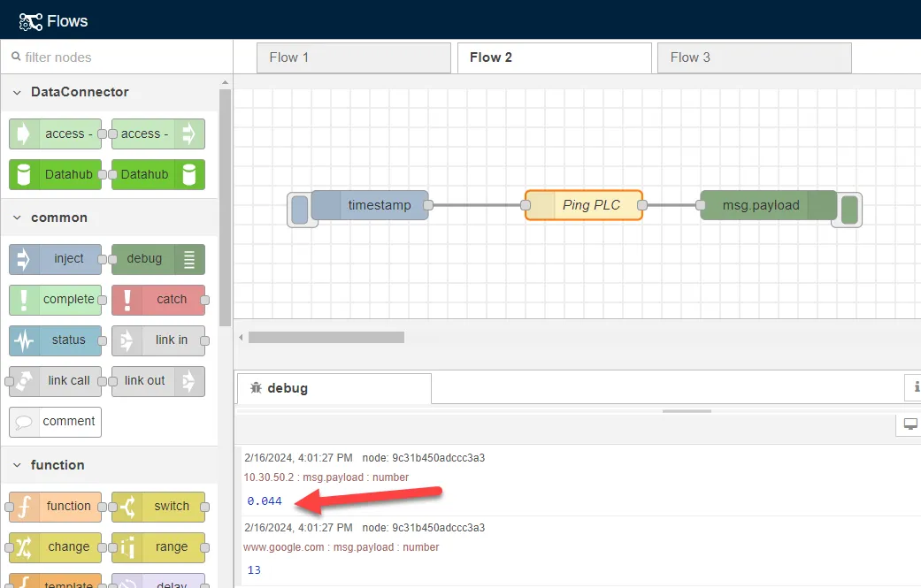Toggle the msg.payload debug node output
Screen dimensions: 921x588
click(847, 210)
